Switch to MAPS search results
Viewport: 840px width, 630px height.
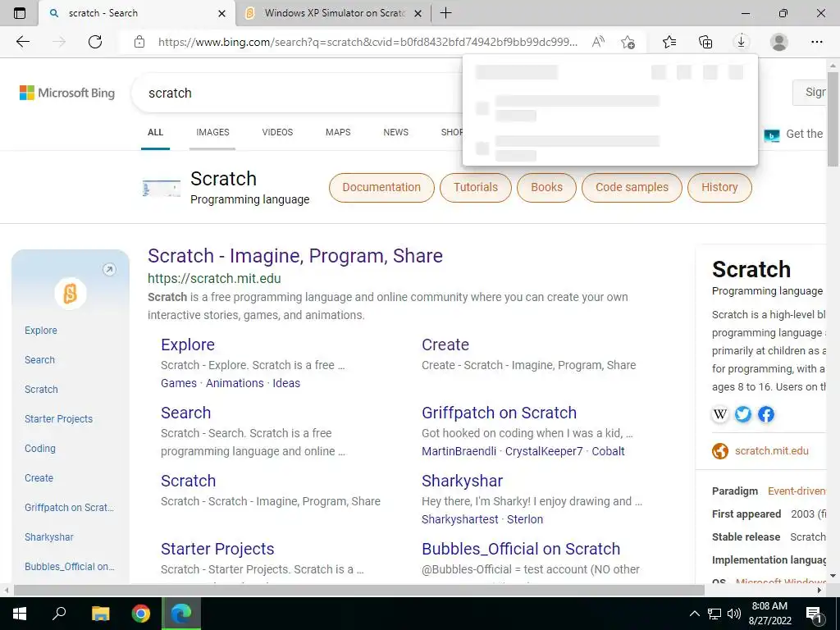(x=338, y=132)
